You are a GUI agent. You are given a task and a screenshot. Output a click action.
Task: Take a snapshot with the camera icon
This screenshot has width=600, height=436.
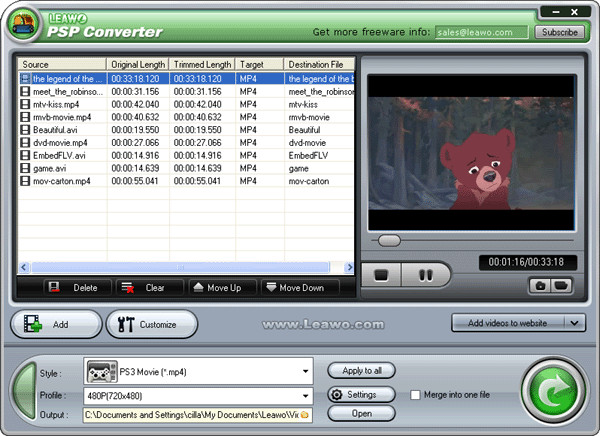click(x=540, y=286)
